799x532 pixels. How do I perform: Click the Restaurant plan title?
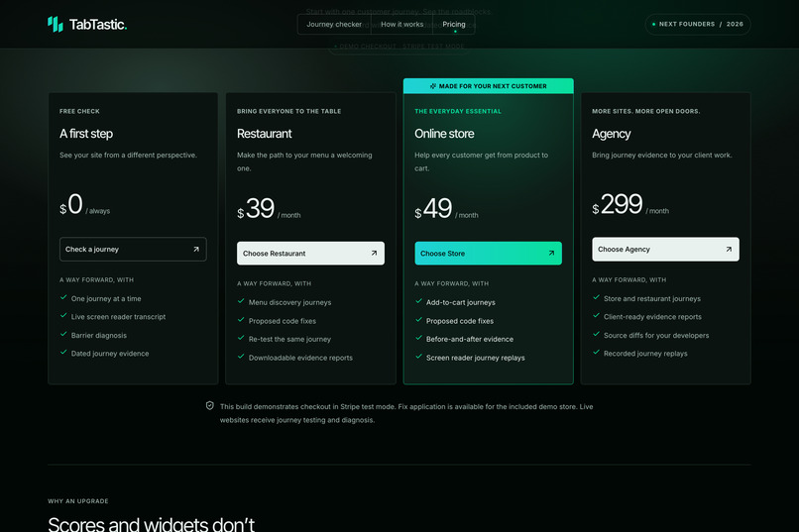click(x=264, y=134)
